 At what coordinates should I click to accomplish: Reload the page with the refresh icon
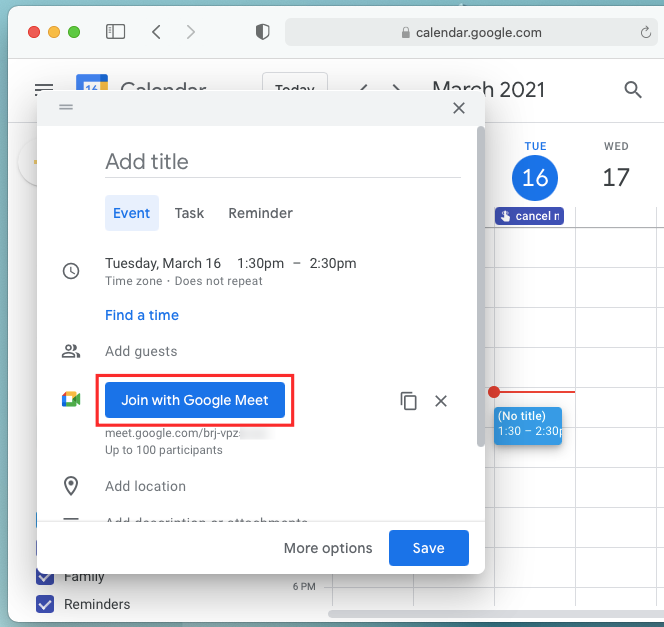[x=645, y=32]
